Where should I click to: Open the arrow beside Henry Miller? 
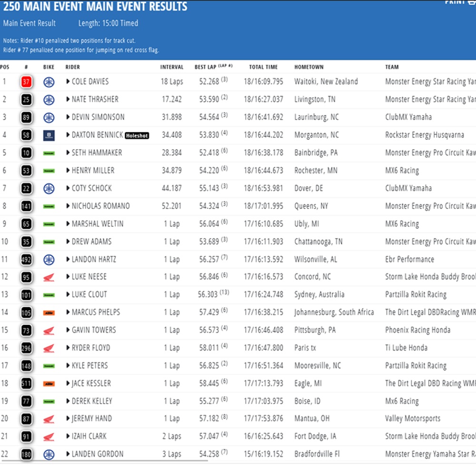pyautogui.click(x=68, y=170)
